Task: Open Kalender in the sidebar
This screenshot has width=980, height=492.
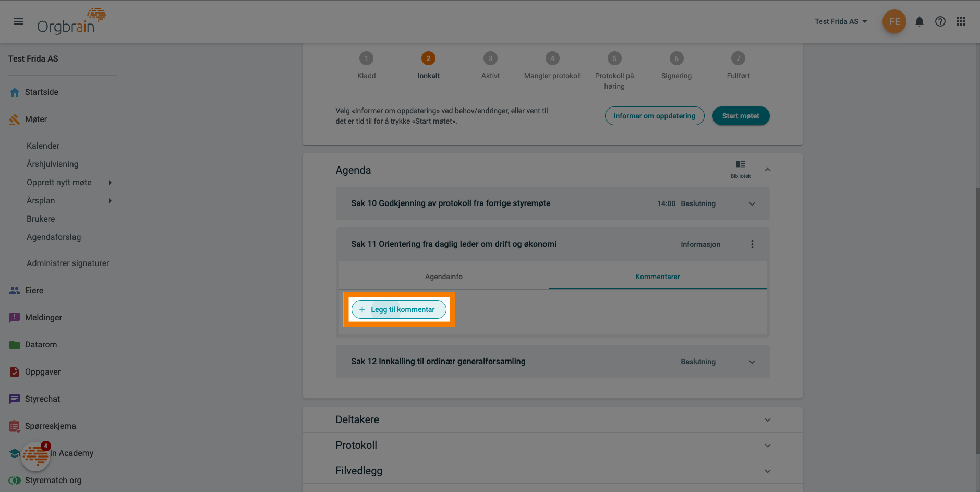Action: point(43,146)
